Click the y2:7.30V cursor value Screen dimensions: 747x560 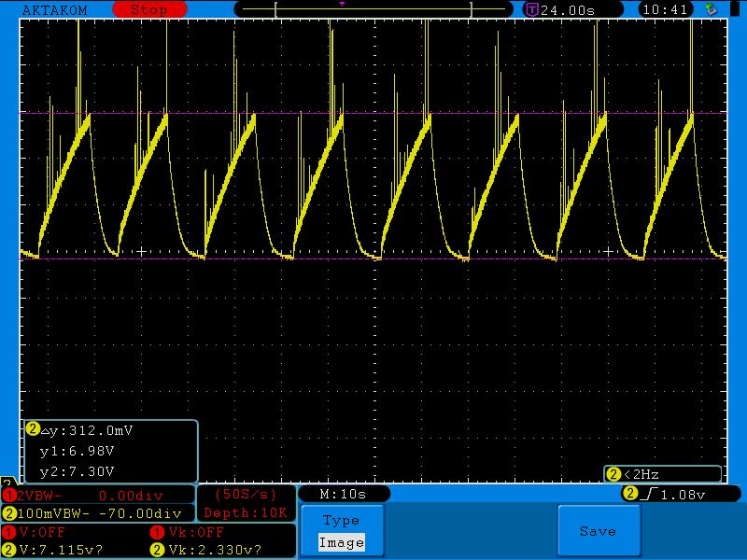pyautogui.click(x=78, y=471)
